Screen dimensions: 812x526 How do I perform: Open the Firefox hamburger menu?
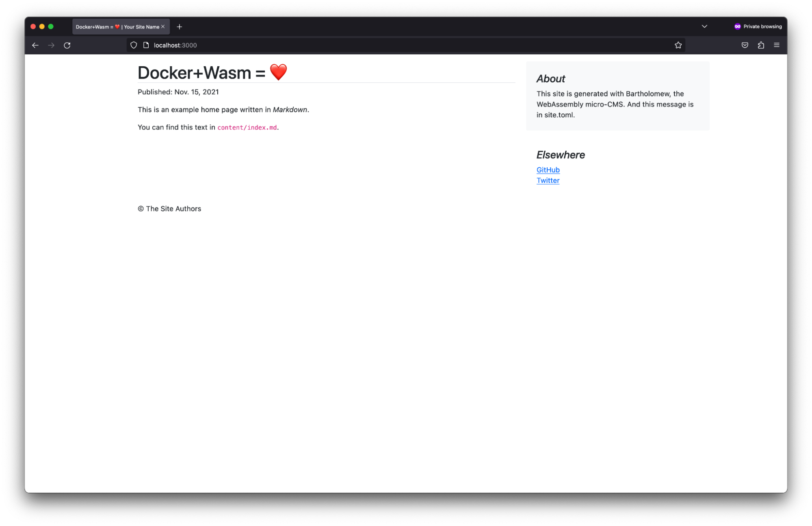coord(776,45)
